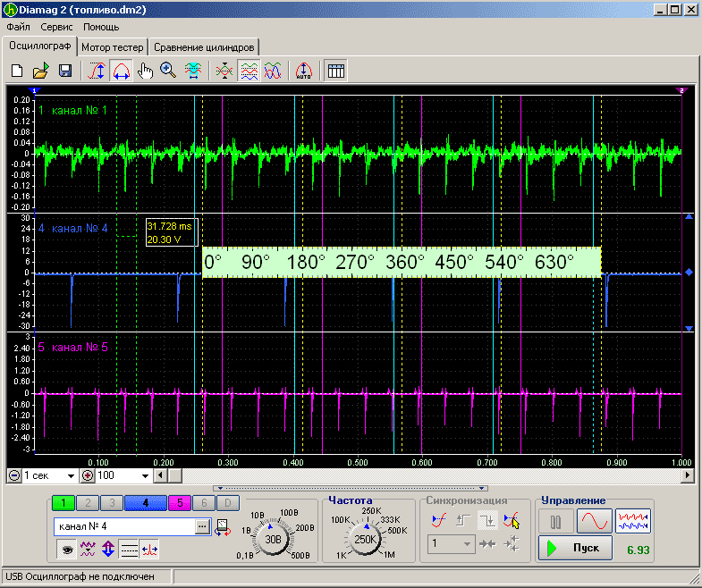Select blue channel 4 button
This screenshot has width=702, height=588.
(146, 503)
